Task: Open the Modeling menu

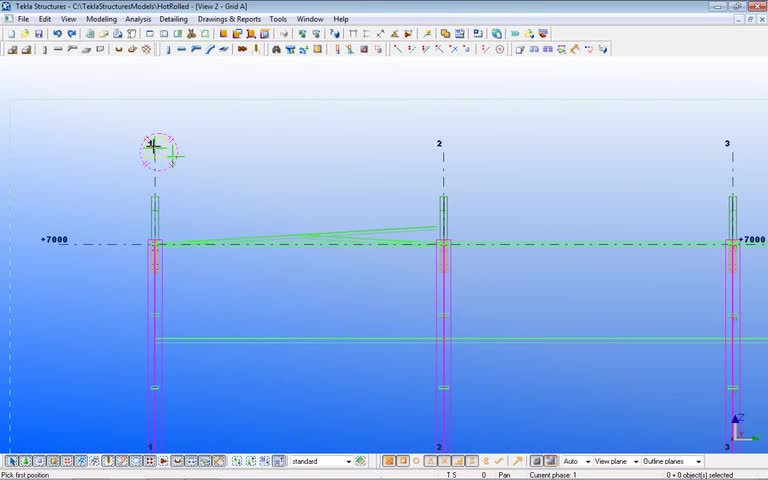Action: [101, 19]
